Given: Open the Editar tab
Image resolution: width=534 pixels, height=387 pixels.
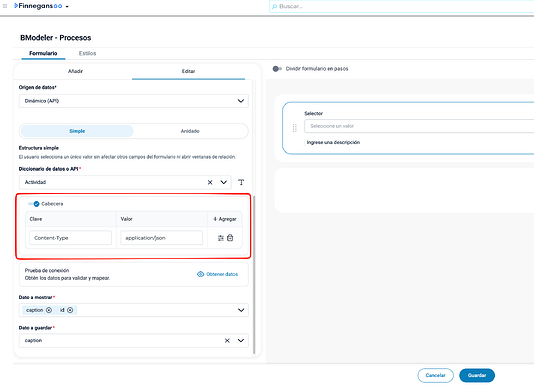Looking at the screenshot, I should (188, 71).
